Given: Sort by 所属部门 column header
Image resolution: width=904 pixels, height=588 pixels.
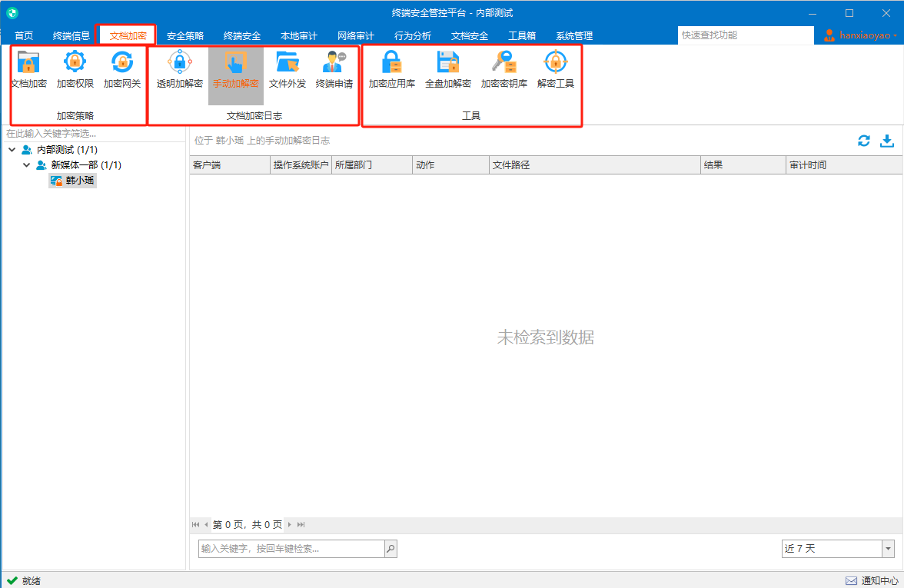Looking at the screenshot, I should pos(372,164).
